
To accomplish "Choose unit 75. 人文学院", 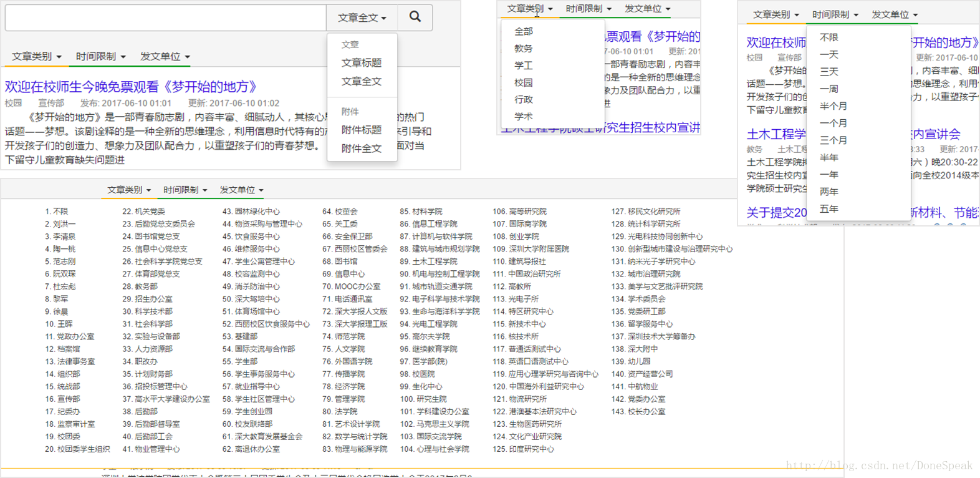I will 344,349.
